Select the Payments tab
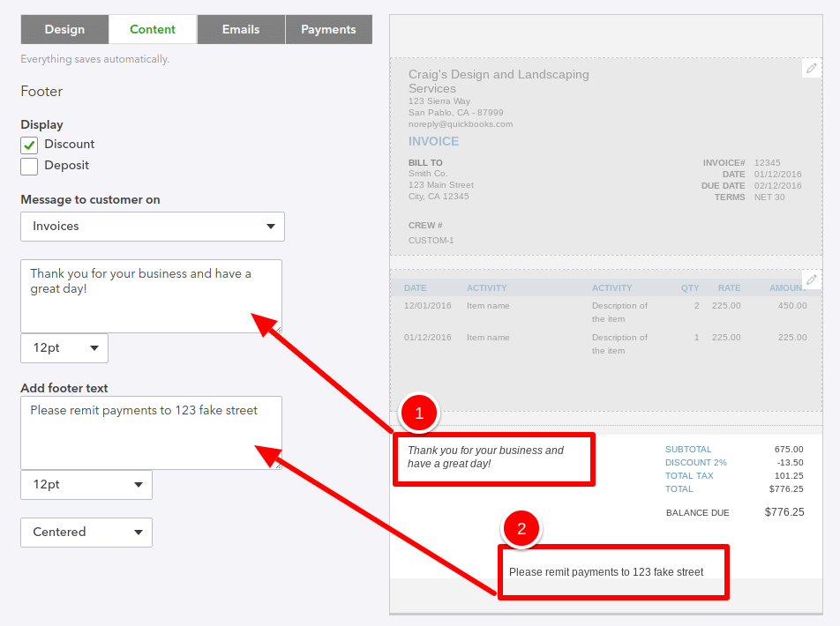Viewport: 840px width, 626px height. (328, 28)
